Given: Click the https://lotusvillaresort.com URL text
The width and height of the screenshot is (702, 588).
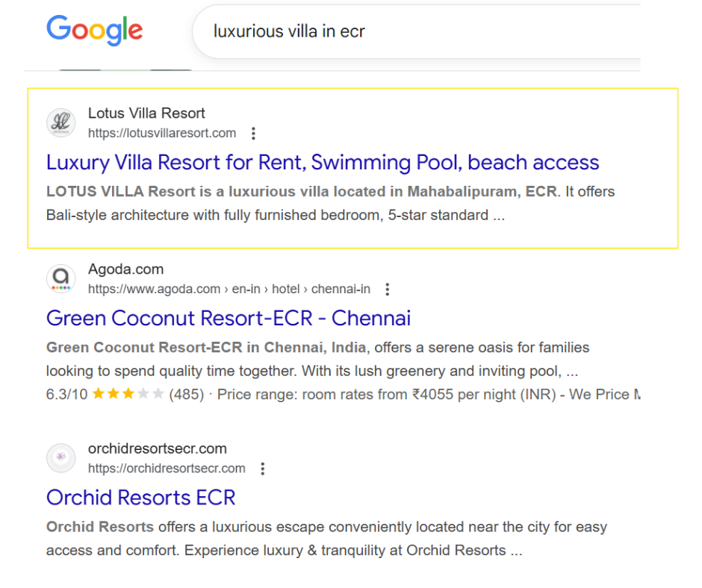Looking at the screenshot, I should click(162, 134).
